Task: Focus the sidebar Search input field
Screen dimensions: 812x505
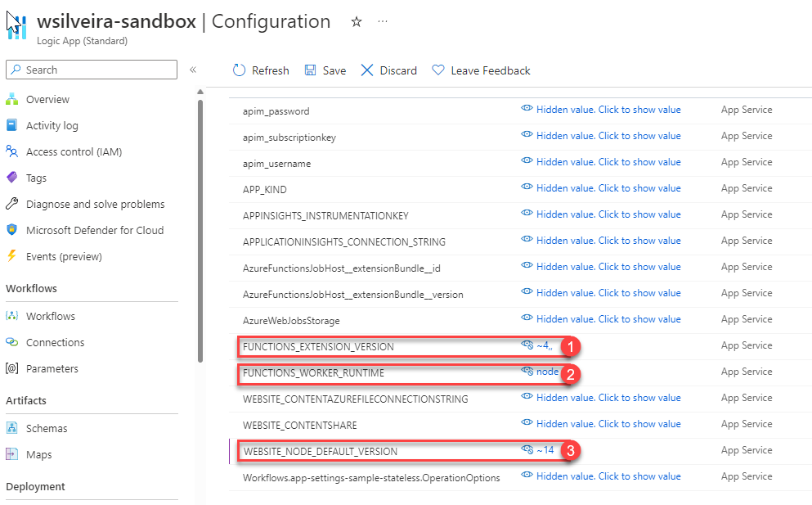Action: (x=98, y=70)
